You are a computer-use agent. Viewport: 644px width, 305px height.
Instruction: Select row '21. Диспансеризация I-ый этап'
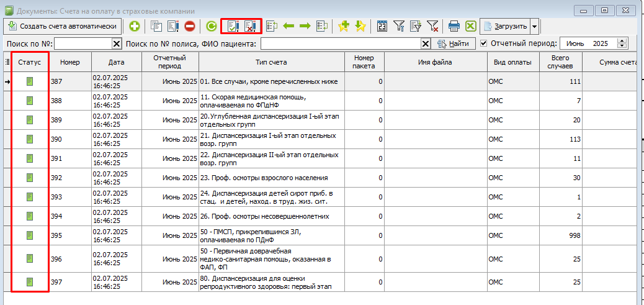coord(320,139)
